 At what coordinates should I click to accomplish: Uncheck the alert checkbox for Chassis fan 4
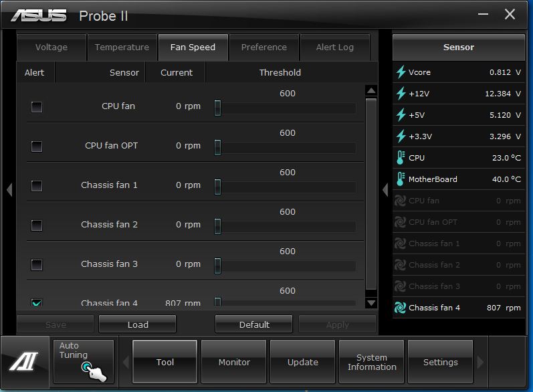[37, 302]
